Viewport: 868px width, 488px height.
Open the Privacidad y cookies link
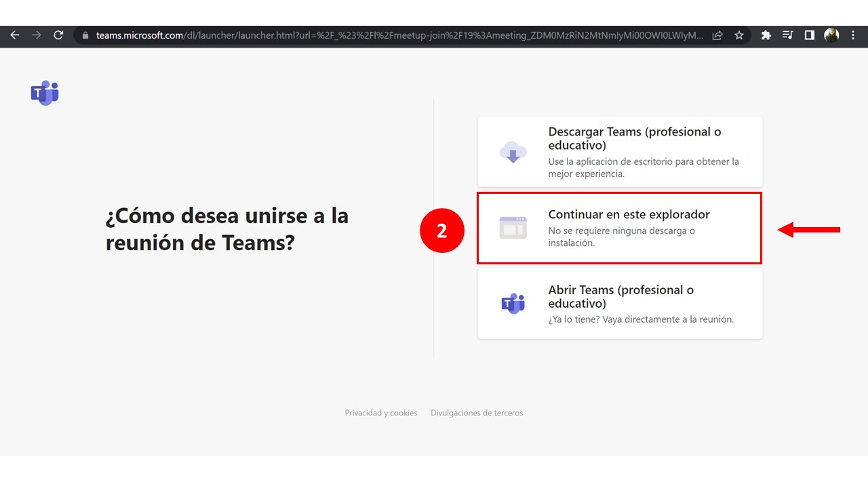click(380, 412)
